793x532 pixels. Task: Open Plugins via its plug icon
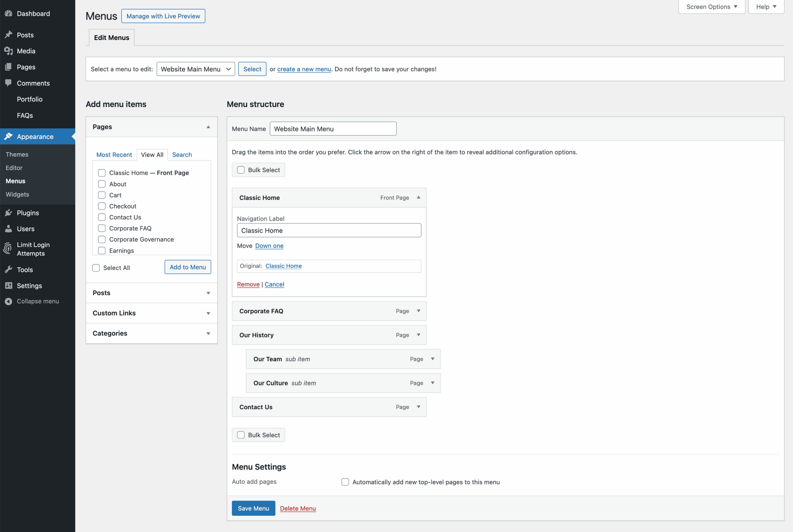(x=9, y=212)
